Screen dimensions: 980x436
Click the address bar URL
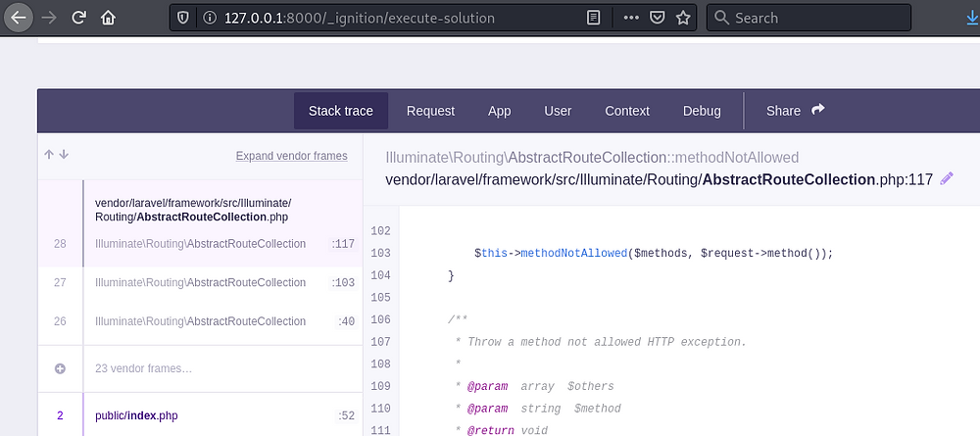(x=360, y=18)
